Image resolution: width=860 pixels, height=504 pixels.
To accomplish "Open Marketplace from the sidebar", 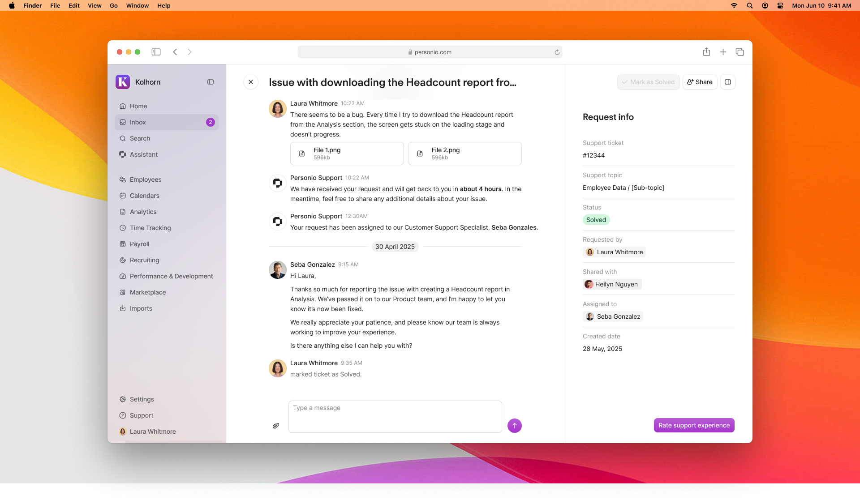I will (147, 292).
